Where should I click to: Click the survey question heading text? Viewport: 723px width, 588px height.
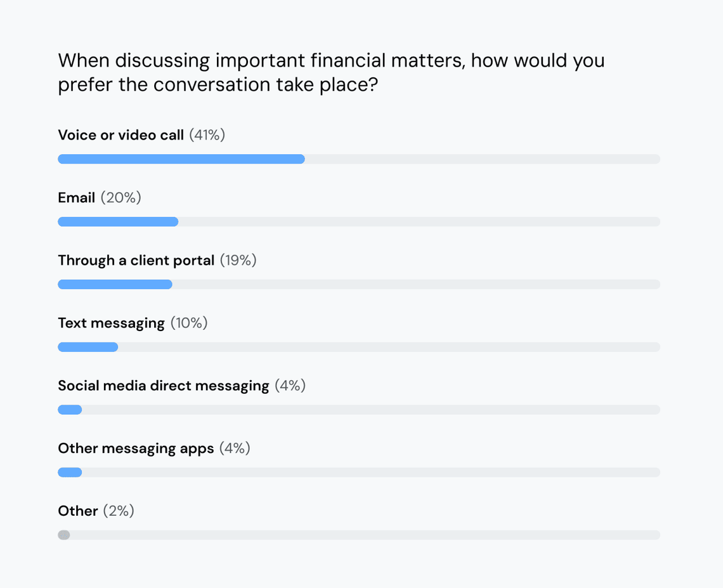331,72
